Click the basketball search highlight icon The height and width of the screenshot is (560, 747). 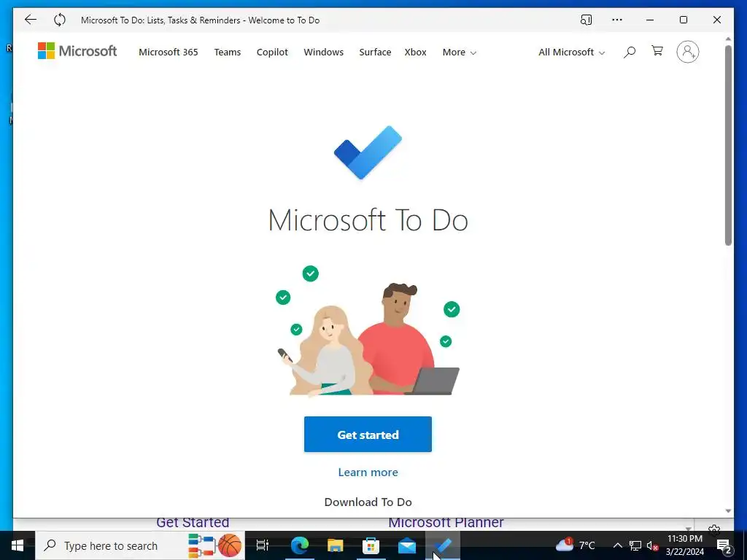[230, 545]
